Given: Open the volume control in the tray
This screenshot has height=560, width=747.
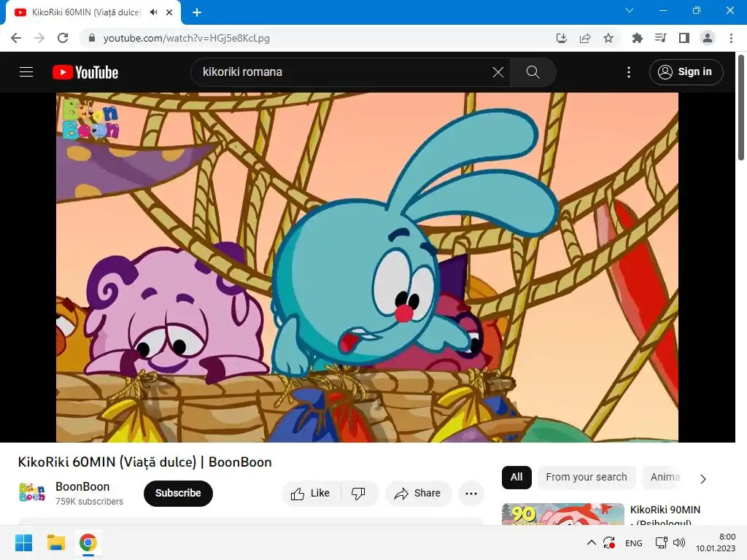Looking at the screenshot, I should point(679,542).
